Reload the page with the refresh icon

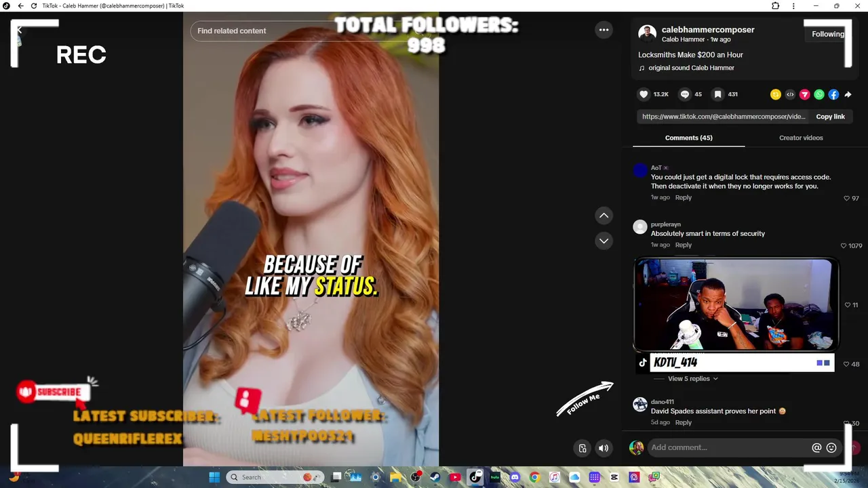(x=33, y=6)
